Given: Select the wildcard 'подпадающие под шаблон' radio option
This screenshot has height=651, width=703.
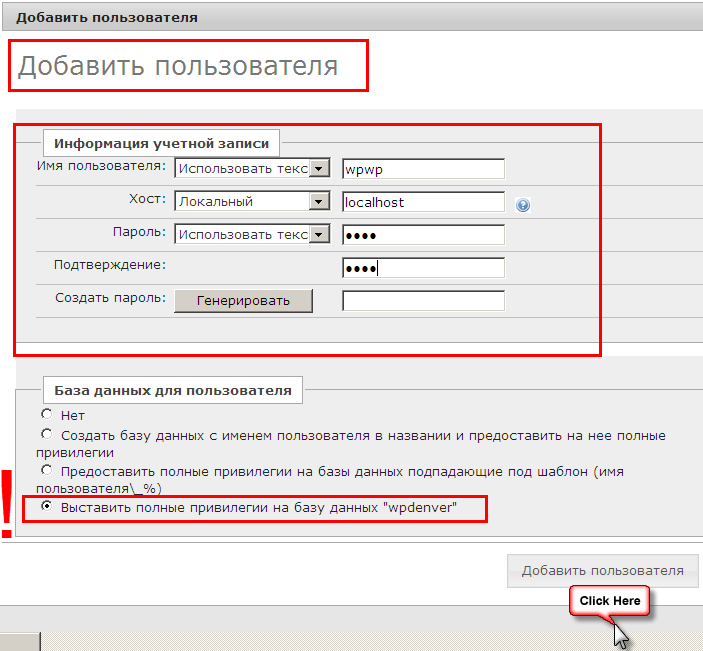Looking at the screenshot, I should [x=46, y=469].
